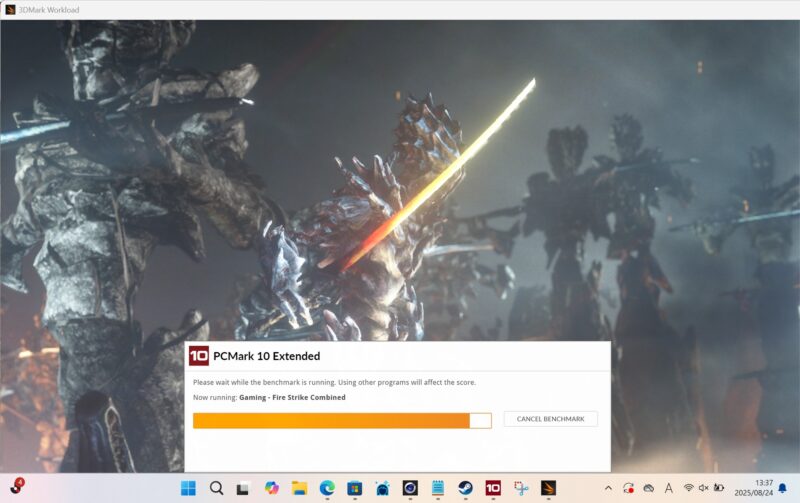Launch Copilot from the taskbar
This screenshot has width=800, height=503.
[271, 488]
